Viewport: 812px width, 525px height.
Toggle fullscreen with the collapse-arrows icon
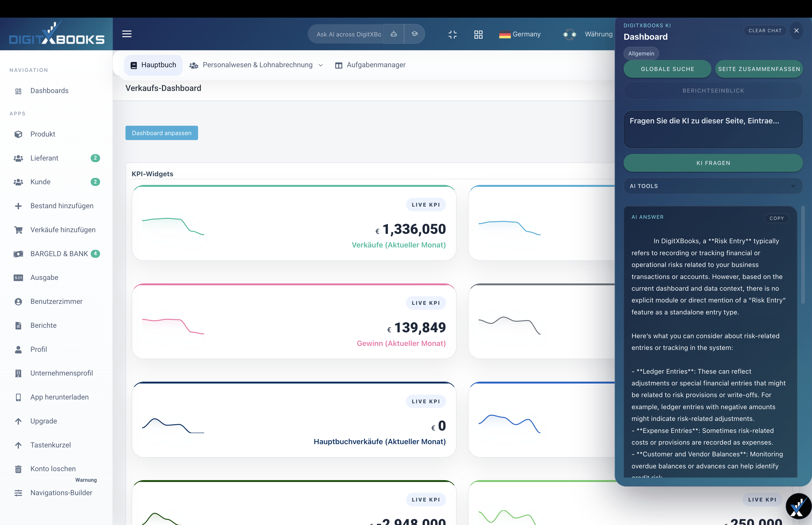453,34
